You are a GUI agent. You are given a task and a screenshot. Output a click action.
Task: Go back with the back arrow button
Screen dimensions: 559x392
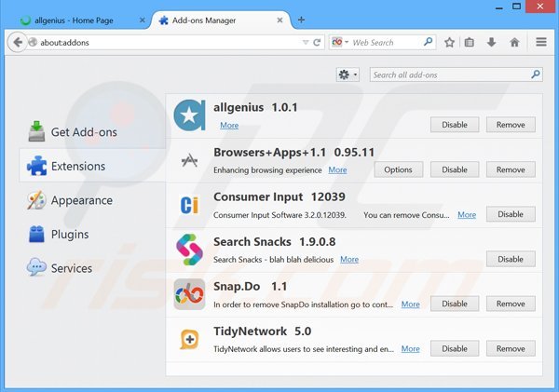17,43
